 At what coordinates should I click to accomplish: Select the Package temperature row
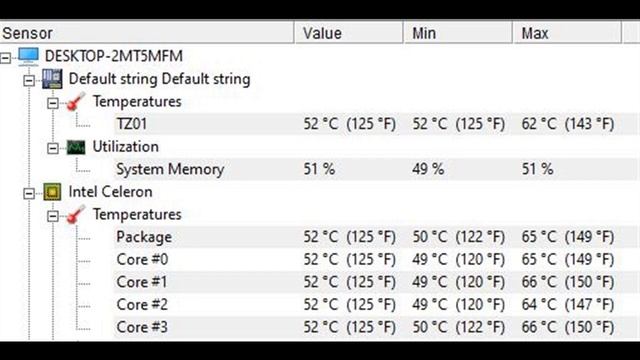(376, 237)
